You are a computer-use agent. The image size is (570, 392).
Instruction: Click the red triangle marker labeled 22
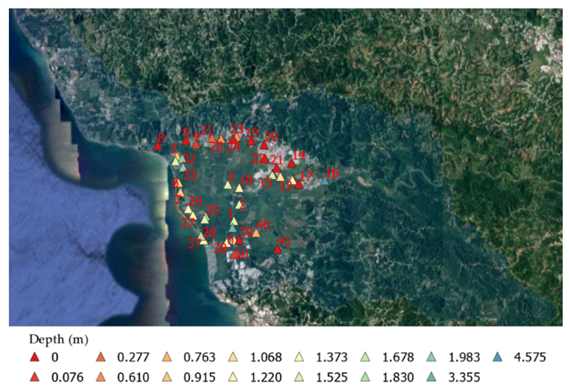265,158
